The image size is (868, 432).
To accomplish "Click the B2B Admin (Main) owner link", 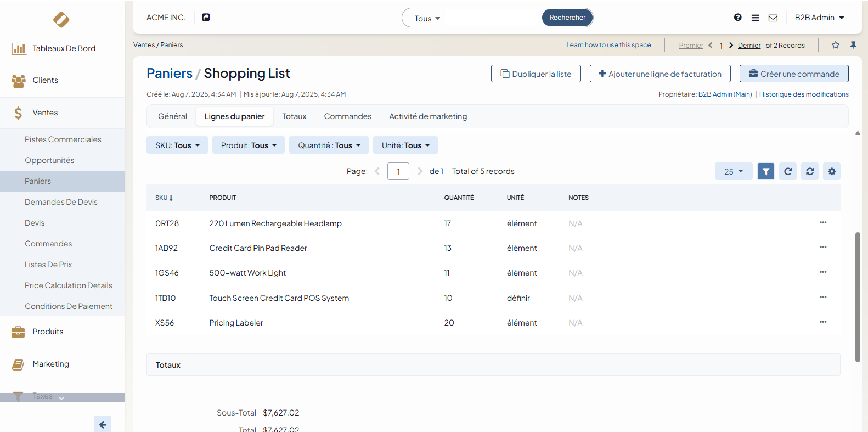I will [725, 94].
